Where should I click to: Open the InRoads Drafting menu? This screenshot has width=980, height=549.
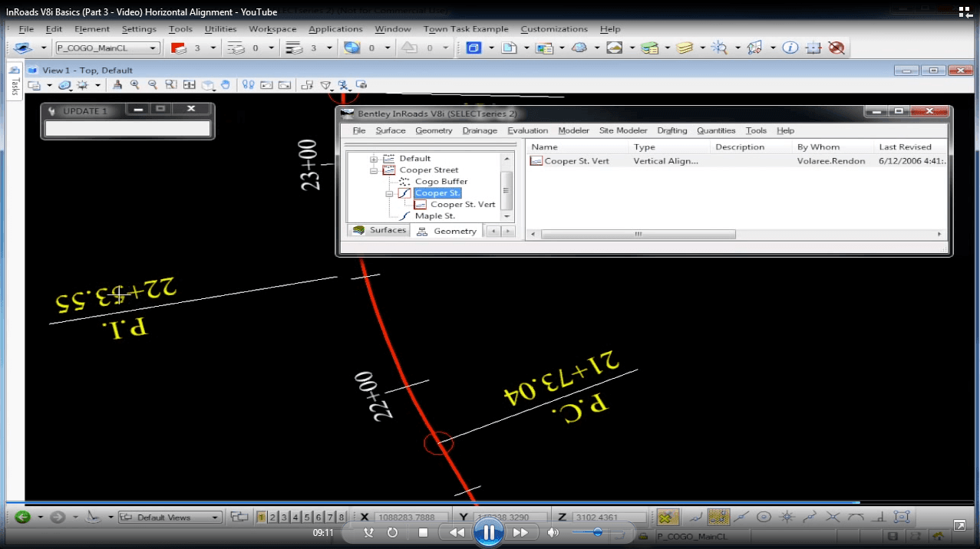(x=672, y=130)
